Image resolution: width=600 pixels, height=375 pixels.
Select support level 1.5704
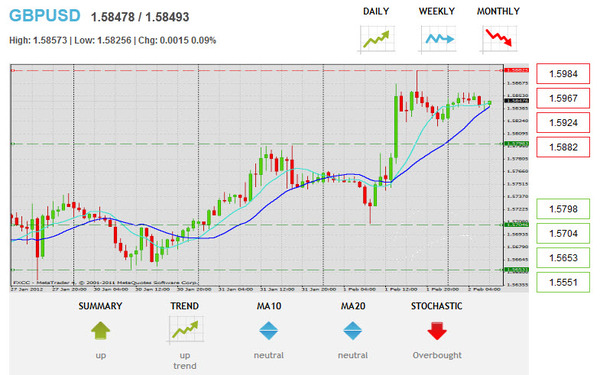563,233
